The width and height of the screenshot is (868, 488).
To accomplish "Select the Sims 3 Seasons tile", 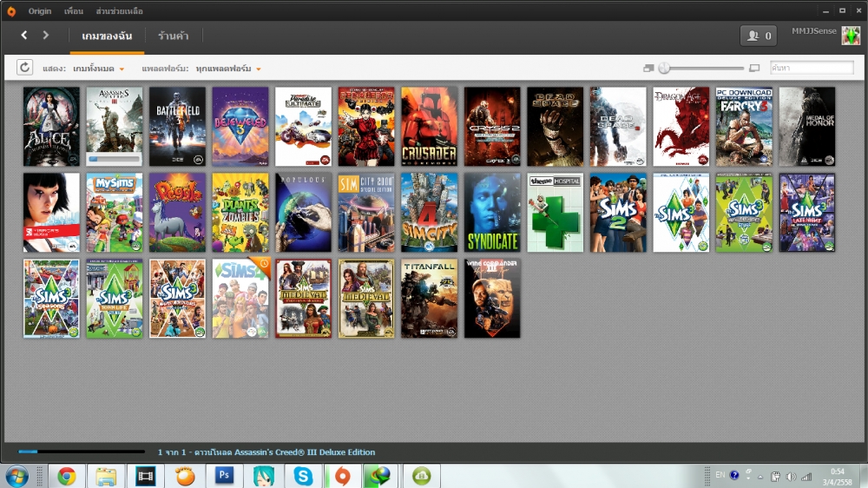I will tap(51, 299).
